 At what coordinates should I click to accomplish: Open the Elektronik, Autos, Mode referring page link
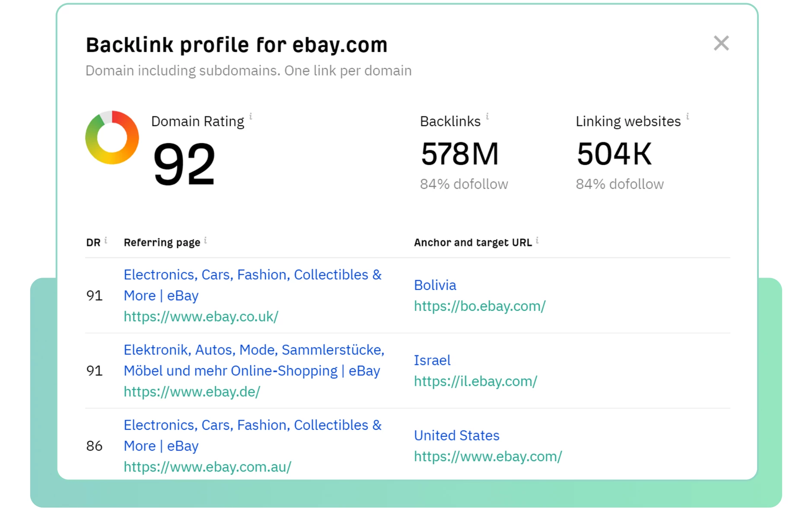254,360
